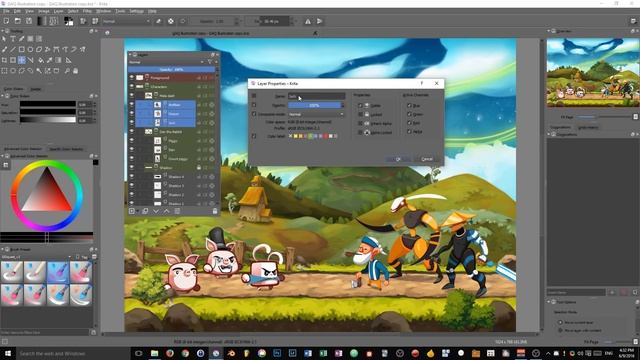The height and width of the screenshot is (360, 640).
Task: Select the freehand brush tool
Action: point(4,49)
